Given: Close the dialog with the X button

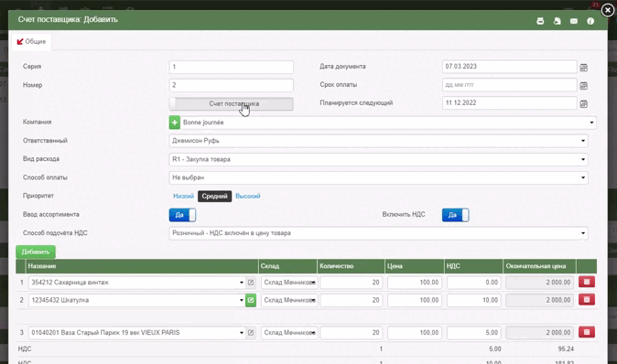Looking at the screenshot, I should pos(608,10).
